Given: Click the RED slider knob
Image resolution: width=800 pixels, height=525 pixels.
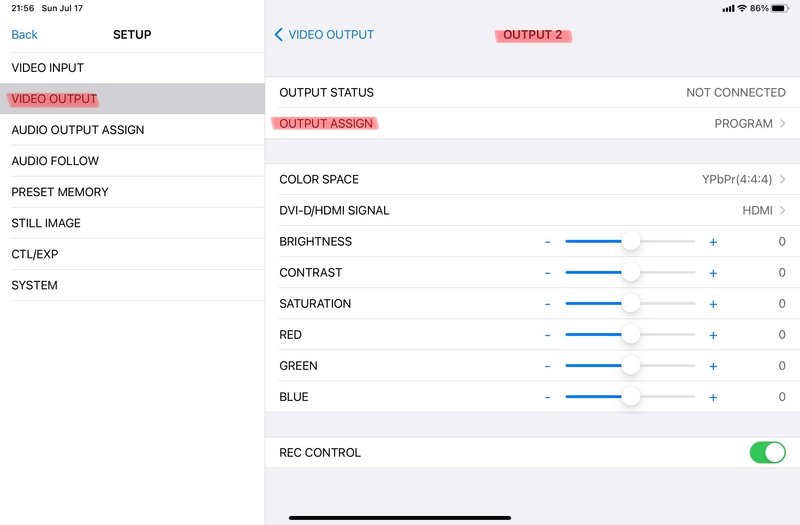Looking at the screenshot, I should click(x=631, y=335).
